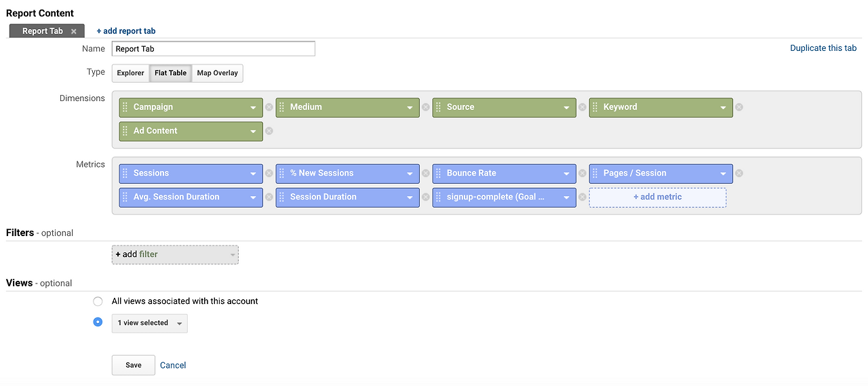Open the Source dimension dropdown
The height and width of the screenshot is (386, 868).
coord(566,108)
